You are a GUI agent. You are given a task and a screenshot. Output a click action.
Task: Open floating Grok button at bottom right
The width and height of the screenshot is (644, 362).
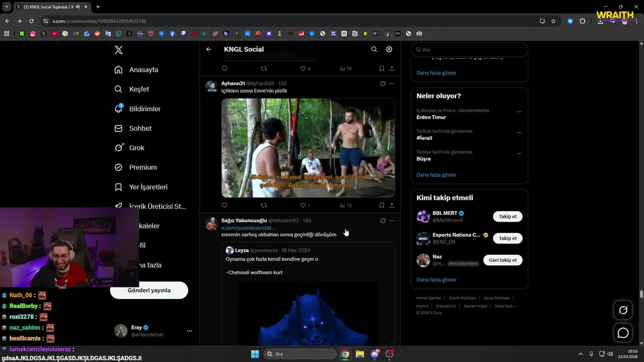pyautogui.click(x=623, y=310)
